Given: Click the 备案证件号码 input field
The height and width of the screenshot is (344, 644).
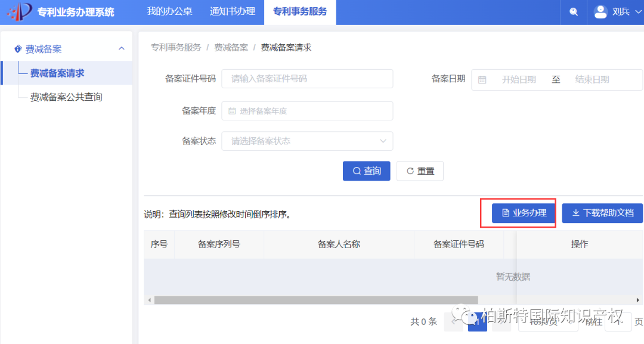Looking at the screenshot, I should 308,79.
